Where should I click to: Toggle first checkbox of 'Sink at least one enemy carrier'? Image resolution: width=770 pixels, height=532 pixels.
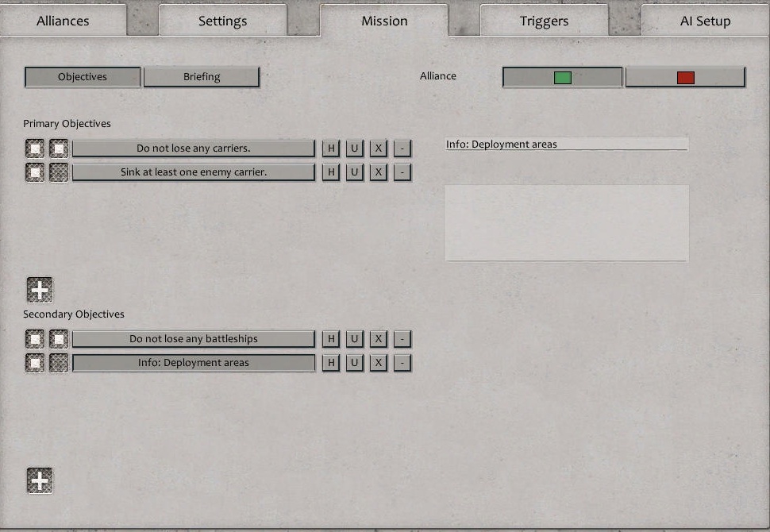tap(35, 172)
